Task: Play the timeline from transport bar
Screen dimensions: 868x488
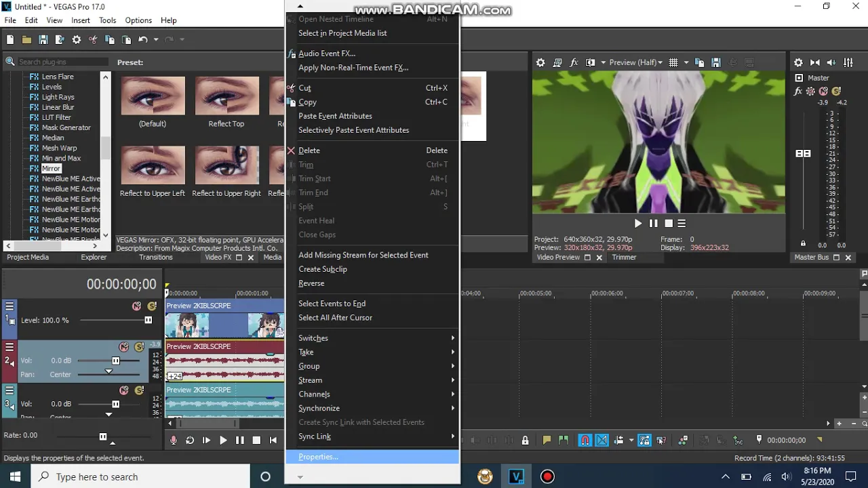Action: 223,440
